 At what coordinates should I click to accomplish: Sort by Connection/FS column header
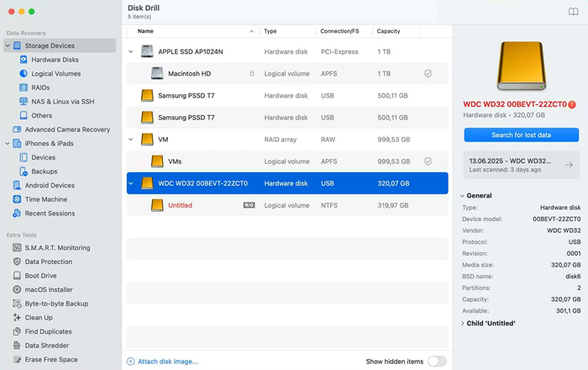coord(339,31)
